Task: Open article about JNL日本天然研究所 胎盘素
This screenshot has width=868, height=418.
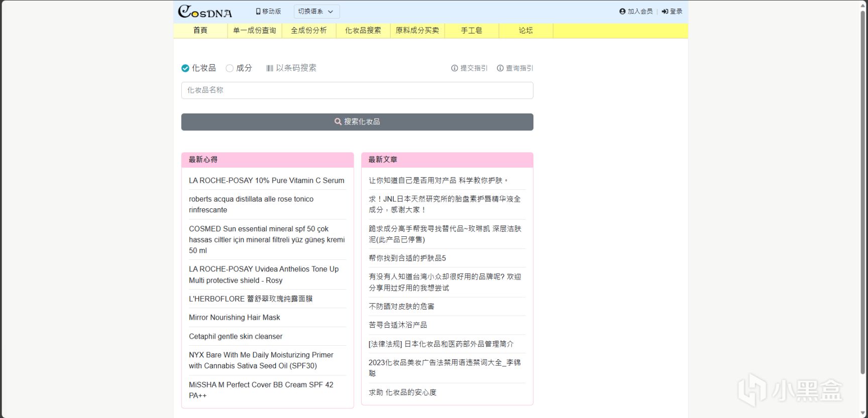Action: click(445, 204)
